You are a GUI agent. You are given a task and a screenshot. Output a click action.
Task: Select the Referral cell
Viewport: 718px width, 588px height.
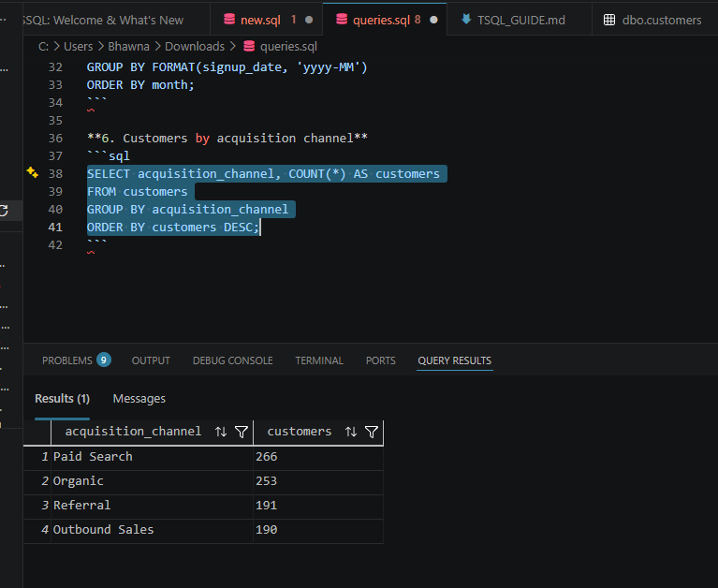(152, 505)
